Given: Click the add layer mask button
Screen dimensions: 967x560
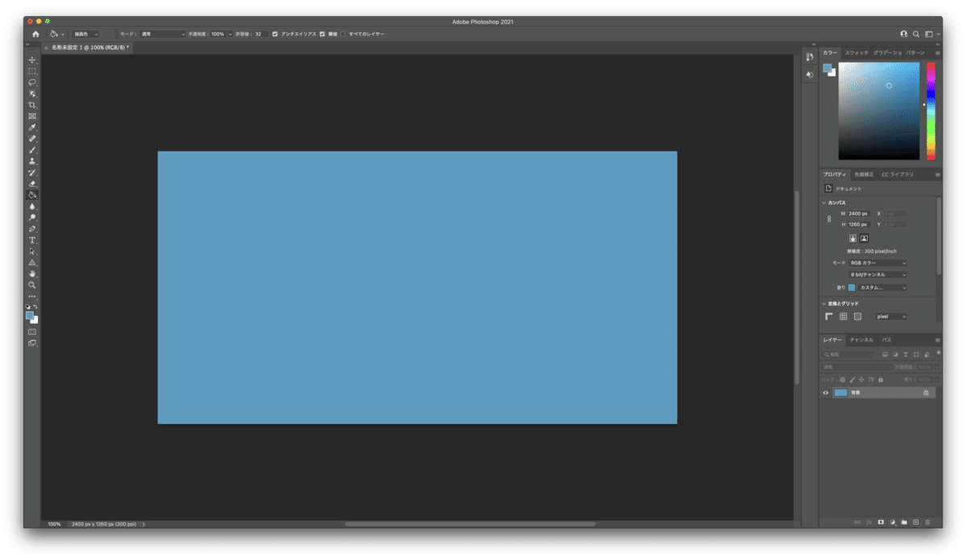Looking at the screenshot, I should [880, 522].
